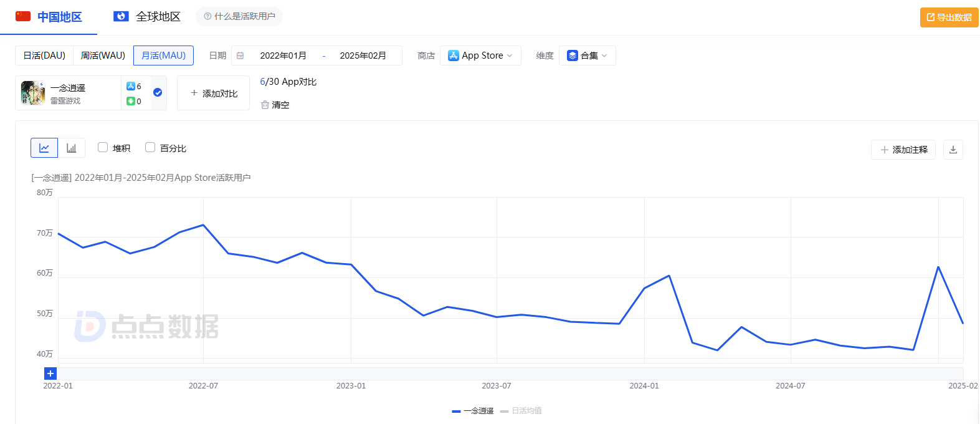Click the blue plus zoom icon
This screenshot has width=980, height=424.
click(50, 373)
